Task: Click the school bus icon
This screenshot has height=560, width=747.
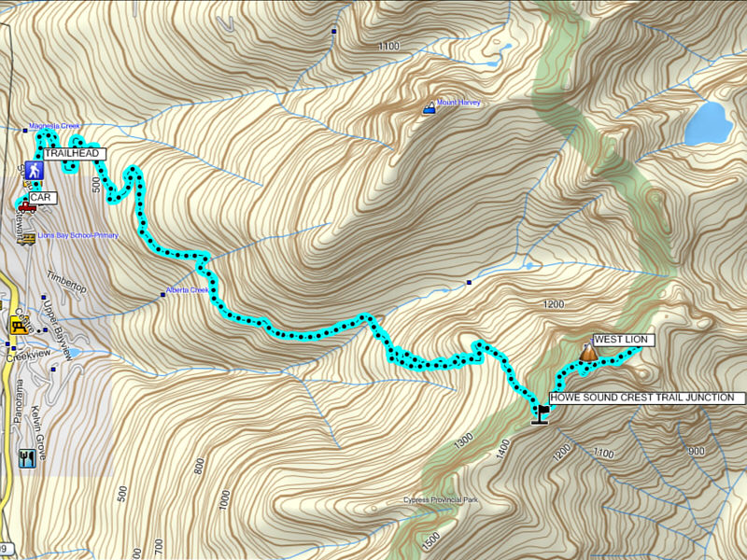Action: point(27,239)
